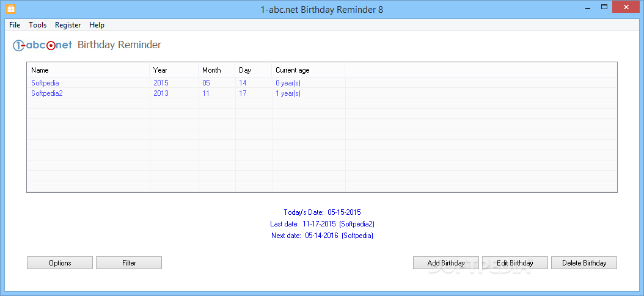
Task: Click the 1 year(s) age cell
Action: (x=288, y=93)
